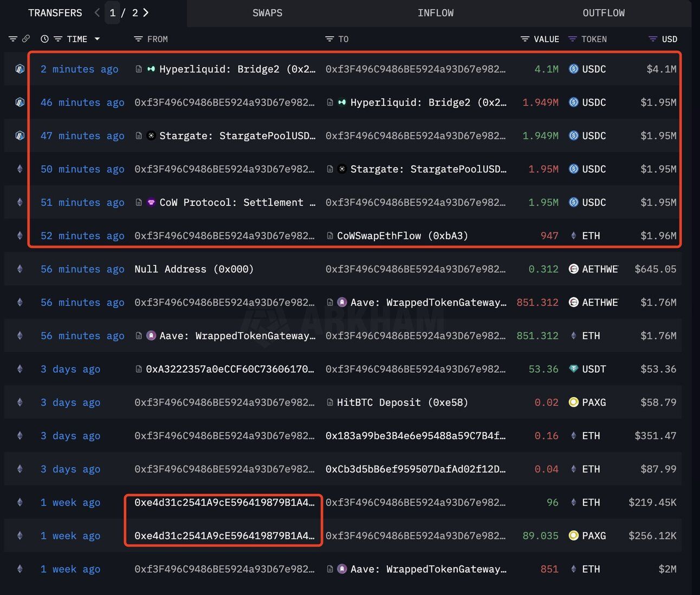
Task: Click the Arbitrum chain icon on the 2 minutes ago row
Action: pos(20,69)
